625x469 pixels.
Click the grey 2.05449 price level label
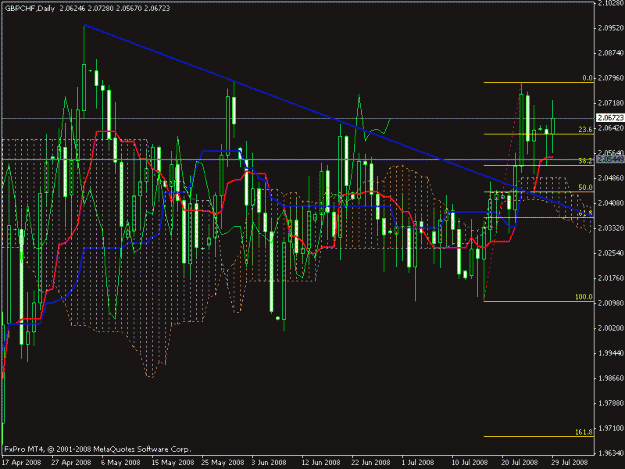click(x=610, y=159)
